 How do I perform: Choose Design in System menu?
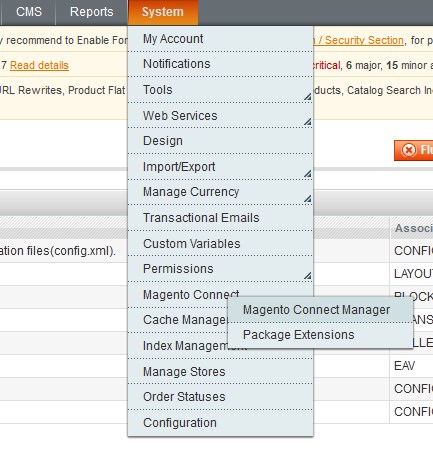pos(220,141)
